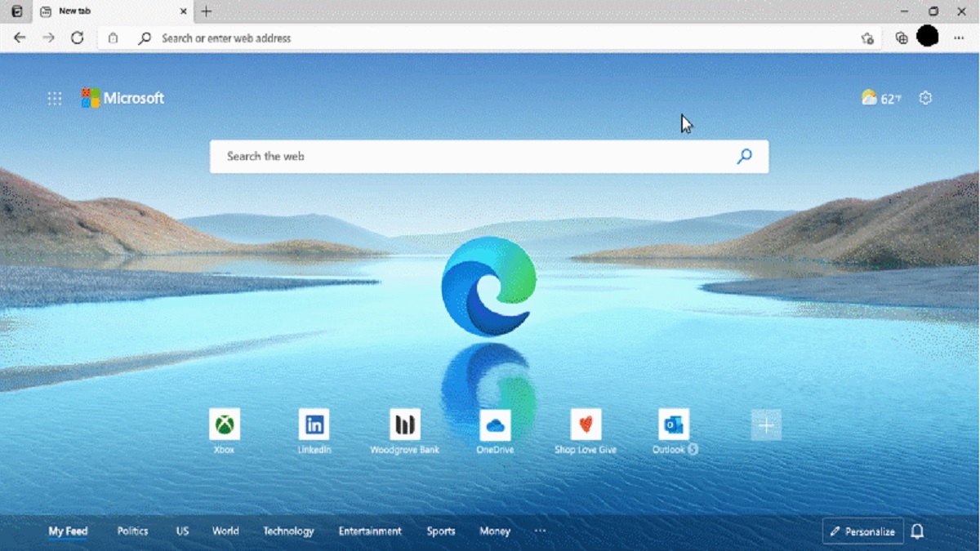Screen dimensions: 980x551
Task: Go forward to the next page
Action: point(48,38)
